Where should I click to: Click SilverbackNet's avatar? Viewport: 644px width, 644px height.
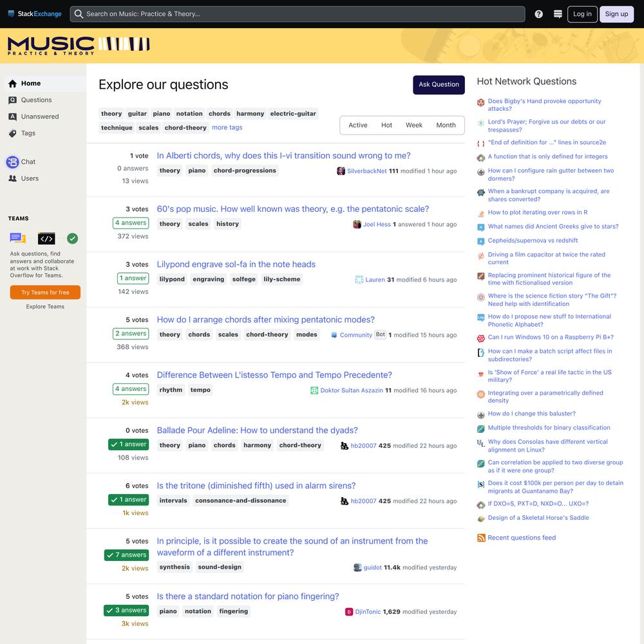(x=341, y=171)
